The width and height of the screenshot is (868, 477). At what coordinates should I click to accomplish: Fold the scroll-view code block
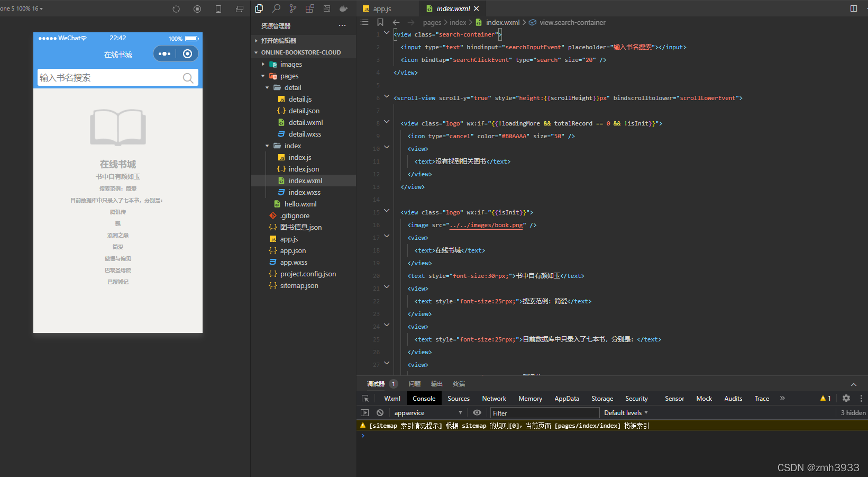pos(387,97)
